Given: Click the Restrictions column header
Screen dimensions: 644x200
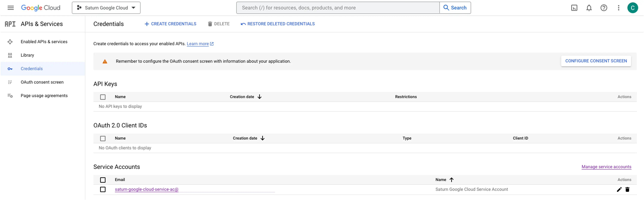Looking at the screenshot, I should pos(406,97).
